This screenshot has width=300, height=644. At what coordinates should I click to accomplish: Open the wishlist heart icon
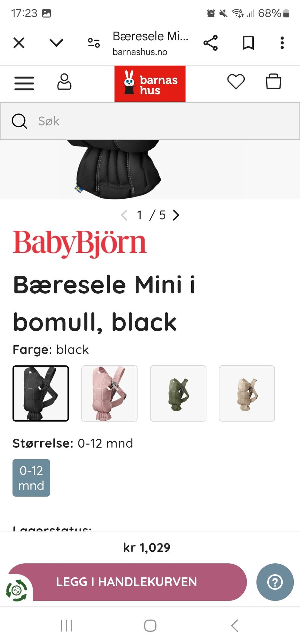(236, 82)
